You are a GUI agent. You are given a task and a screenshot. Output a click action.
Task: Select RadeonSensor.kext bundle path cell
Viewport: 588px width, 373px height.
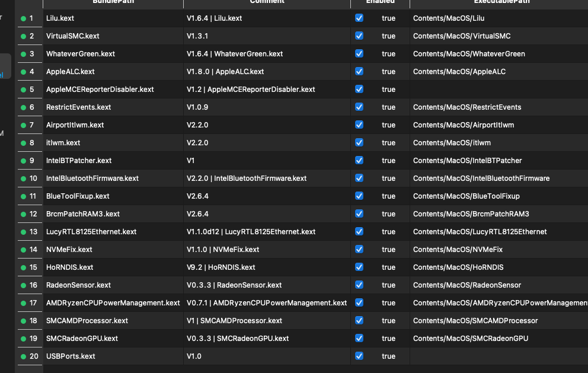[113, 285]
